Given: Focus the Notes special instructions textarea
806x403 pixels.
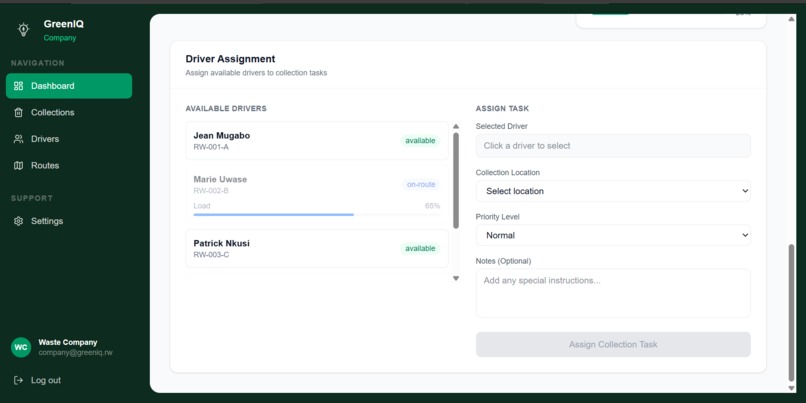Looking at the screenshot, I should point(613,293).
